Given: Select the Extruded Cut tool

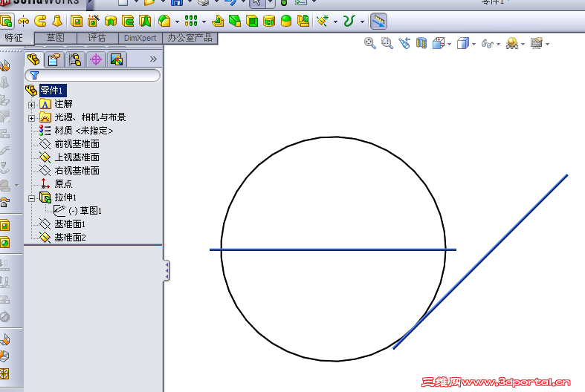Looking at the screenshot, I should [x=77, y=21].
